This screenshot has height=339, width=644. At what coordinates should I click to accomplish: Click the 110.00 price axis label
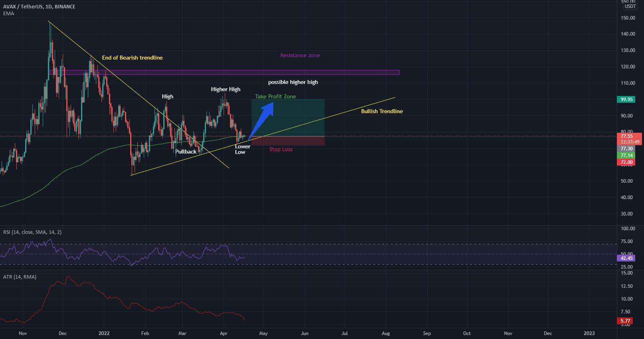628,83
